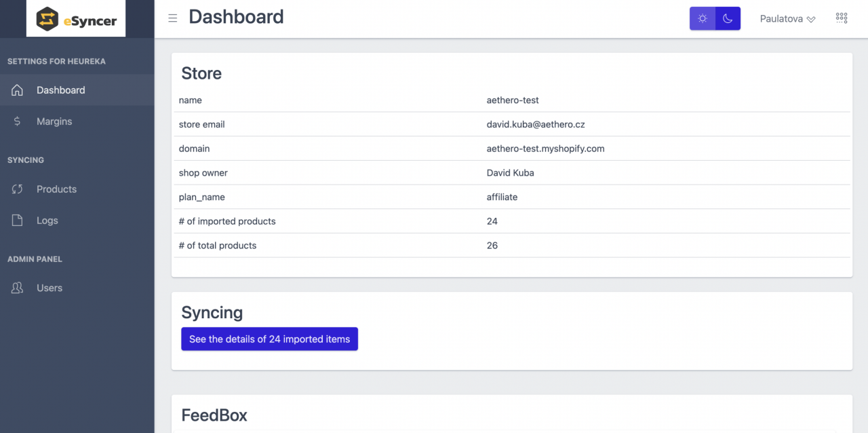Open the Paulatova user dropdown

coord(787,19)
